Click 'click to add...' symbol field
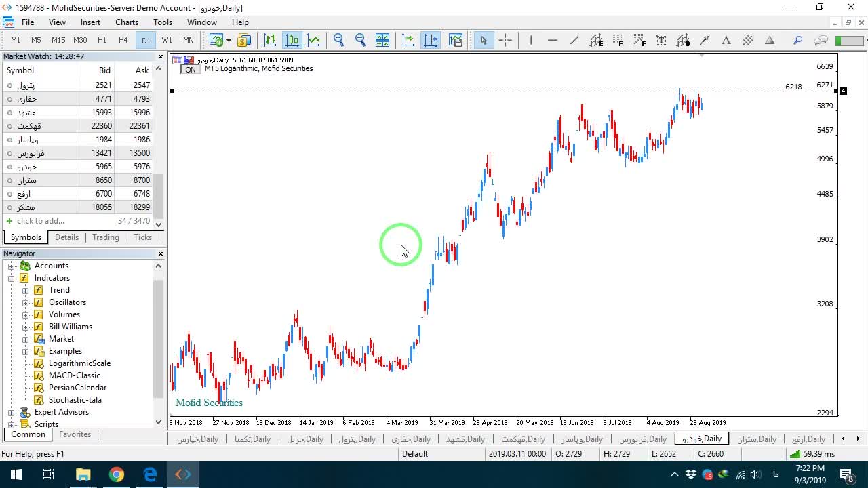The height and width of the screenshot is (488, 868). (x=41, y=221)
